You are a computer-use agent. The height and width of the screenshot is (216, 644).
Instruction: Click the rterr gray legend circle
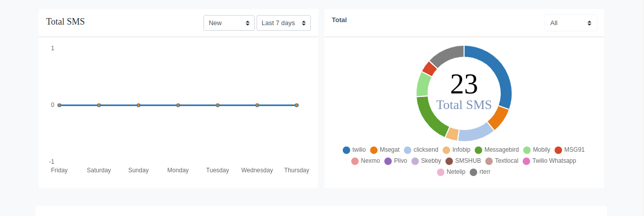click(x=474, y=172)
